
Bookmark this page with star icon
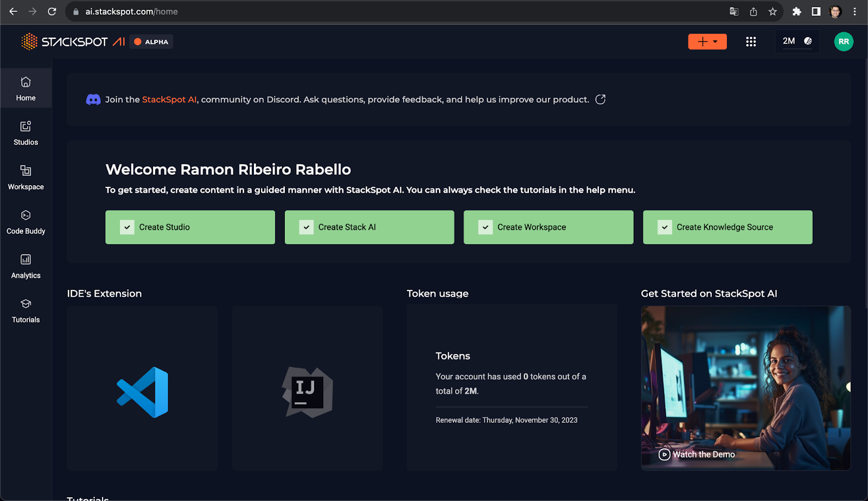[x=773, y=11]
